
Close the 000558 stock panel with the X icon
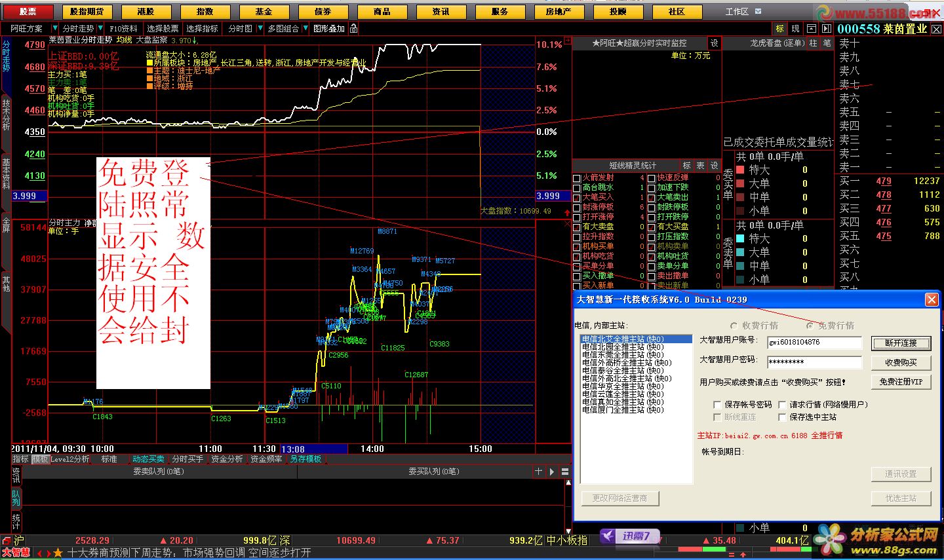click(936, 29)
